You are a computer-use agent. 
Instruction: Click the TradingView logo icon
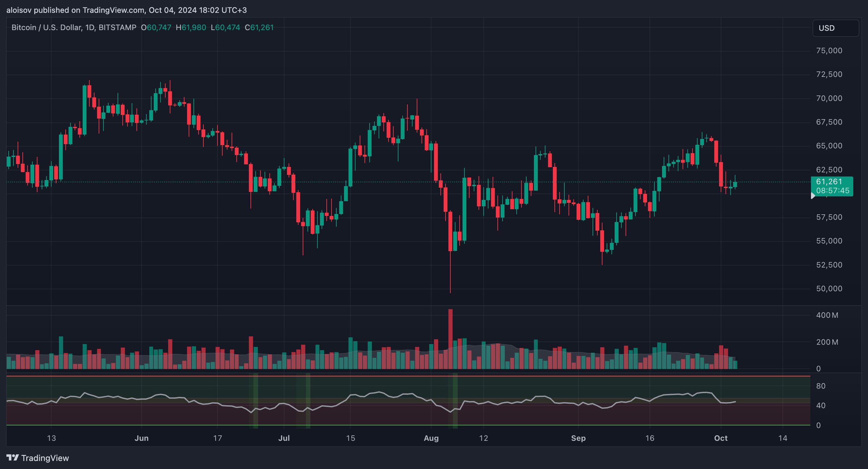coord(13,458)
